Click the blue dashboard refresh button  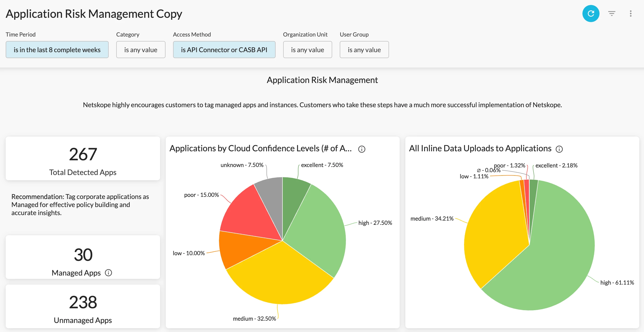590,14
